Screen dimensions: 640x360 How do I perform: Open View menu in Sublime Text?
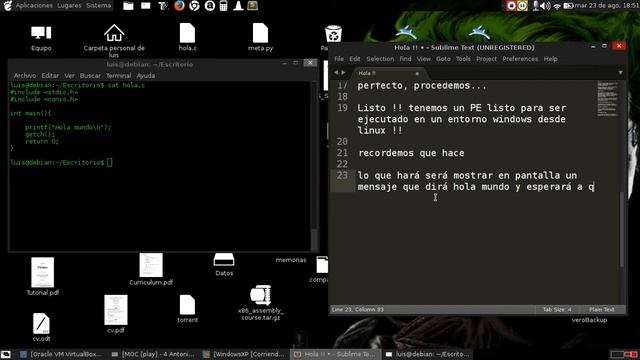(x=424, y=59)
